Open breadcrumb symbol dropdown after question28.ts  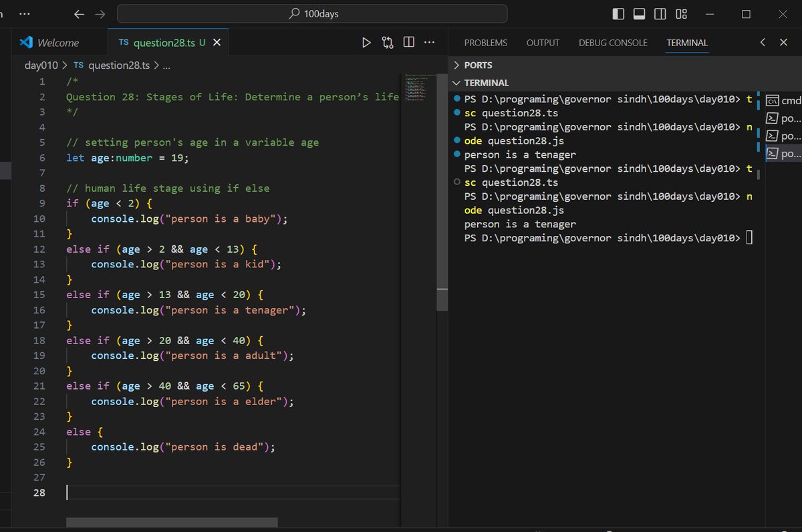pos(166,65)
